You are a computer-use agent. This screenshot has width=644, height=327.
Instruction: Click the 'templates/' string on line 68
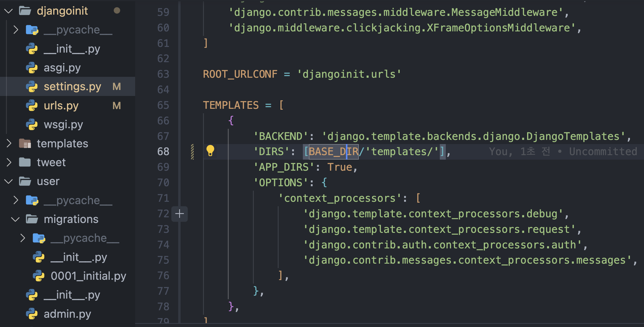402,152
